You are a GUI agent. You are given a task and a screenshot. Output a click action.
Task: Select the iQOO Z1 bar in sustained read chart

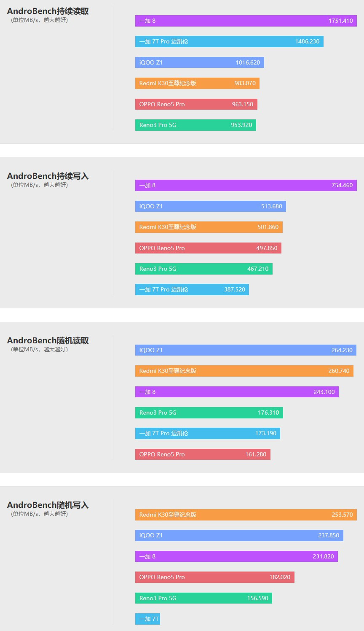click(199, 62)
